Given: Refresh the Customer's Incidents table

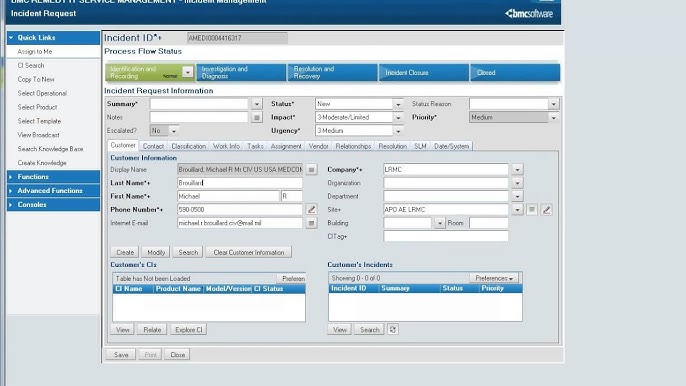Looking at the screenshot, I should point(392,330).
